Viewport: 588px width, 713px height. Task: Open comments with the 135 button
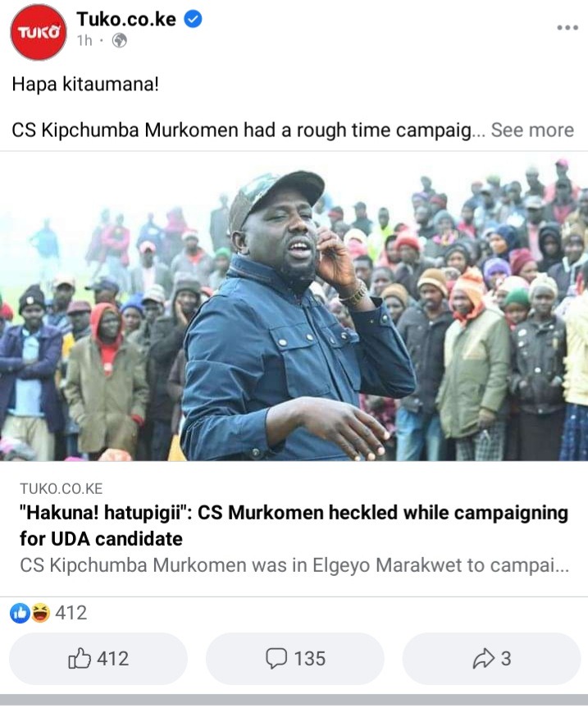[x=295, y=658]
